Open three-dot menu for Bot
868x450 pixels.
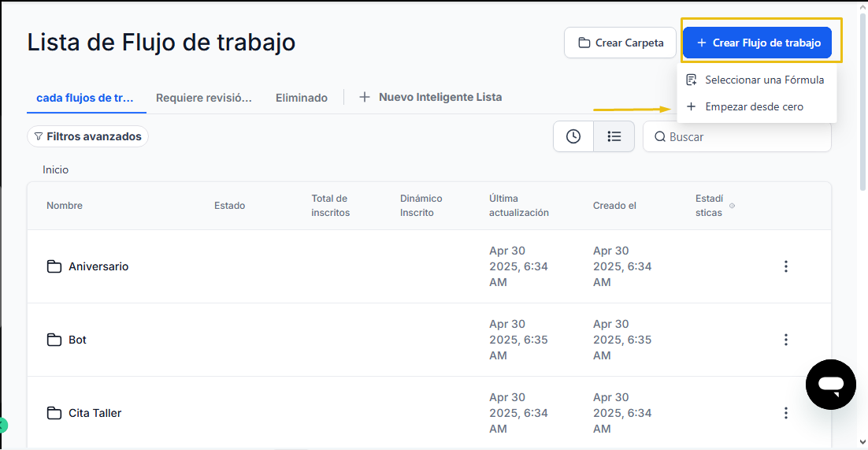pyautogui.click(x=785, y=340)
